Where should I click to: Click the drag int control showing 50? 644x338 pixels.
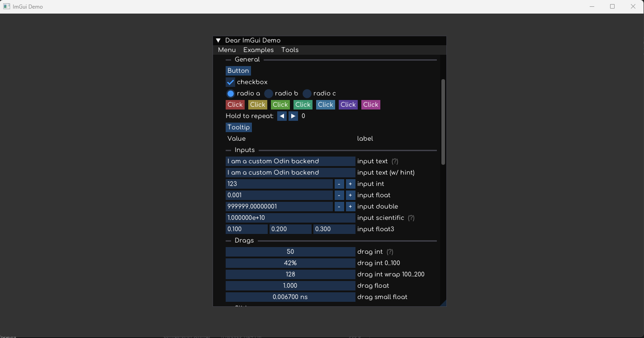click(x=290, y=252)
